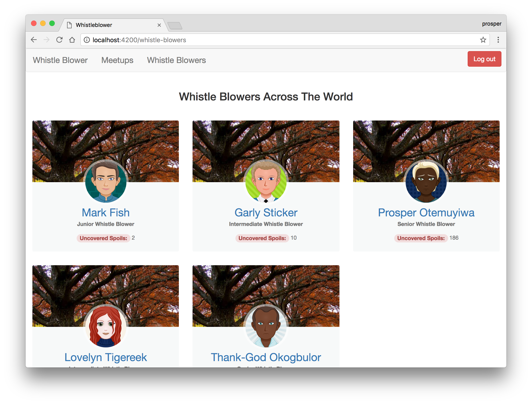This screenshot has width=532, height=404.
Task: Click Garly Sticker's avatar image
Action: pos(266,181)
